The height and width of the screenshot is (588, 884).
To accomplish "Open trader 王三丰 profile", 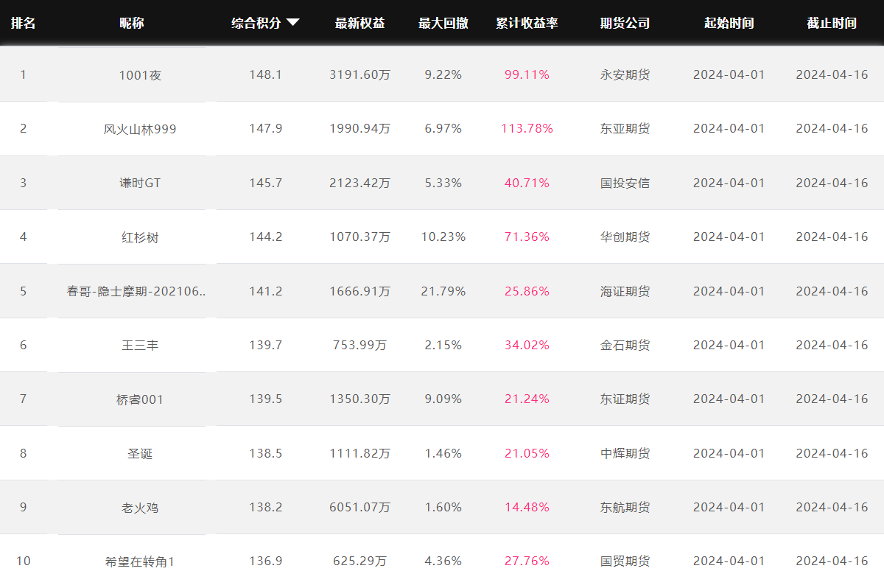I will click(140, 345).
